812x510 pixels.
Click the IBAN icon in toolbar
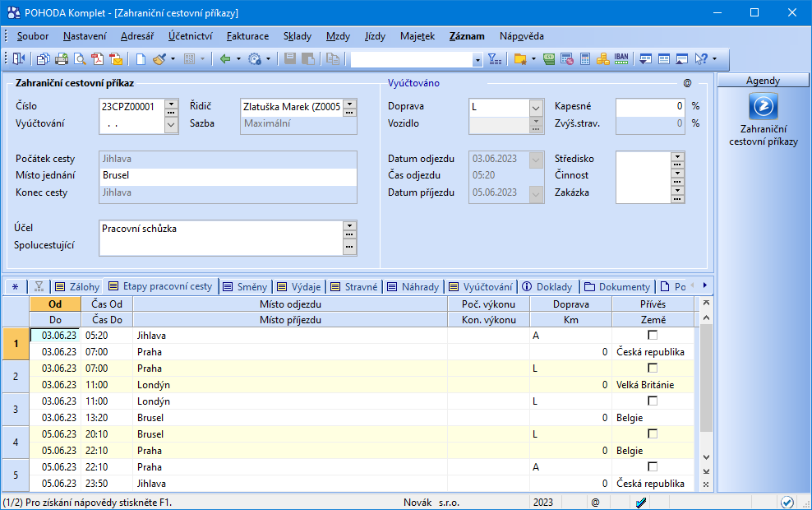pyautogui.click(x=621, y=58)
